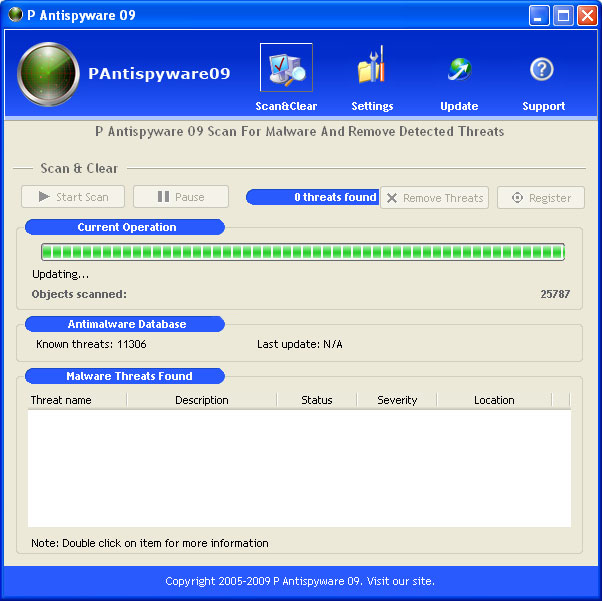
Task: Pause the running scan
Action: (181, 197)
